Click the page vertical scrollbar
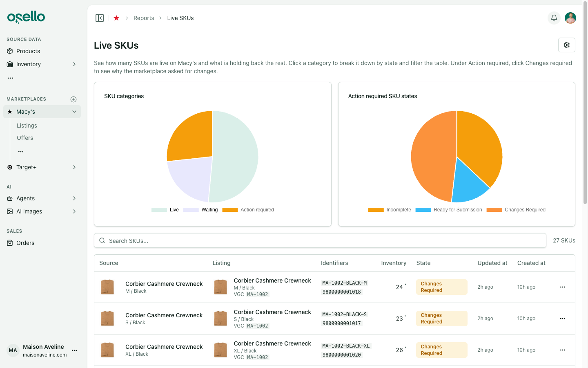588x368 pixels. pos(585,102)
